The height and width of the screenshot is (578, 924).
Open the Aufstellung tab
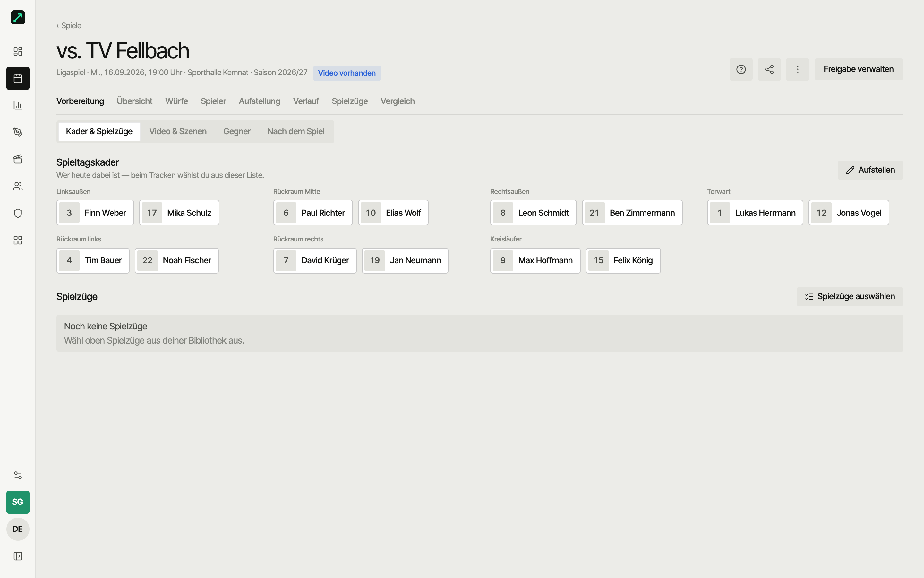click(x=259, y=101)
